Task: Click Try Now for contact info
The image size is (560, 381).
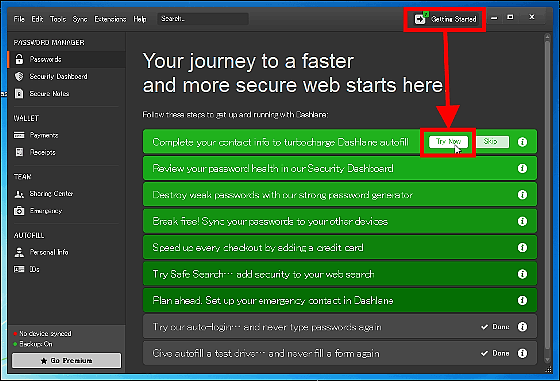Action: point(448,142)
